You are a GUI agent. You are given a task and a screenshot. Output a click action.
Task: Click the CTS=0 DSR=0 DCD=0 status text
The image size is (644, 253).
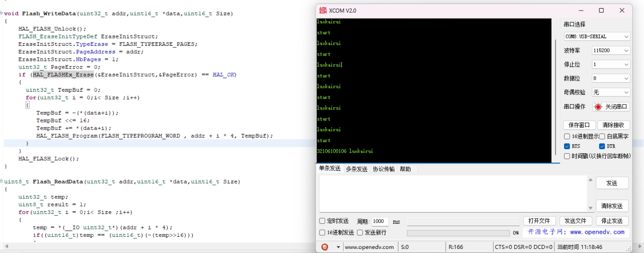[523, 247]
